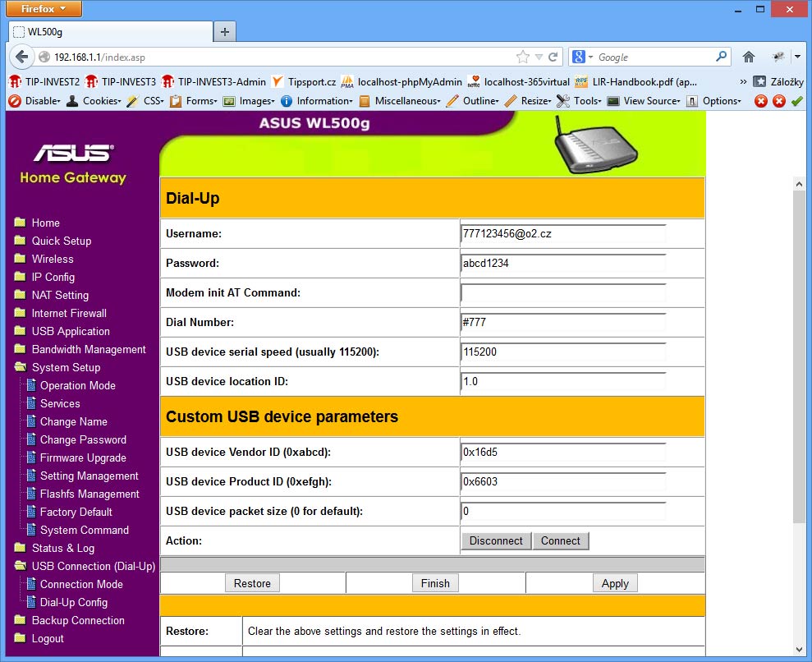Viewport: 812px width, 662px height.
Task: Click the Disconnect button
Action: coord(496,540)
